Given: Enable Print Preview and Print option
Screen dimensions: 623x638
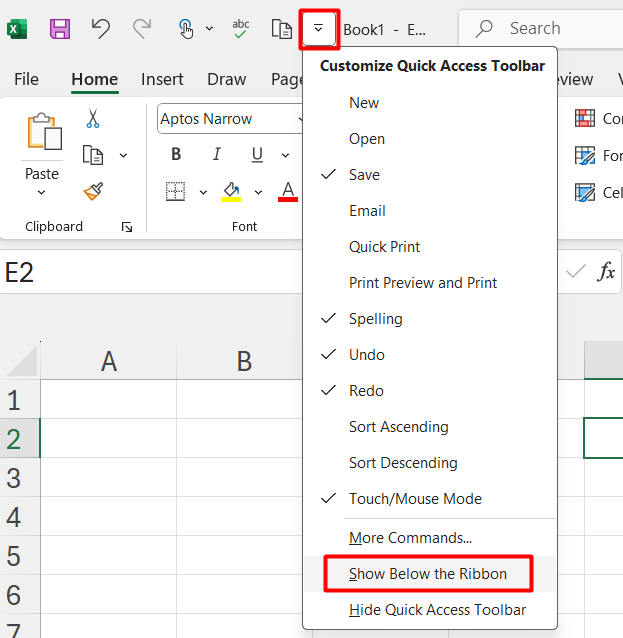Looking at the screenshot, I should tap(430, 283).
